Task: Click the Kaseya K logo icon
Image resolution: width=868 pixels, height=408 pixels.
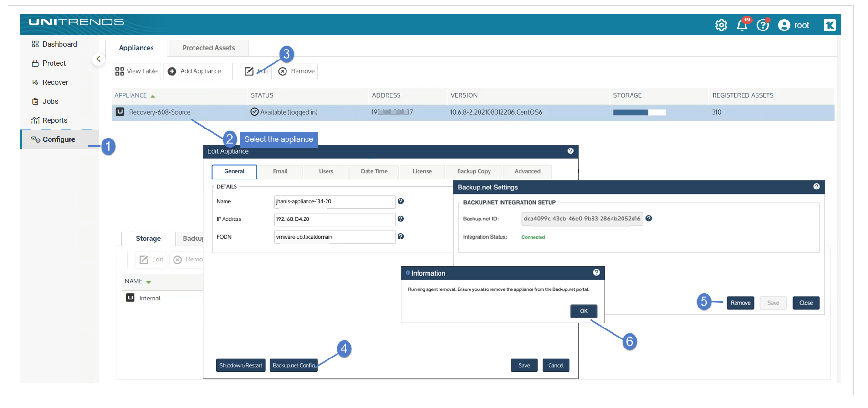Action: click(829, 25)
